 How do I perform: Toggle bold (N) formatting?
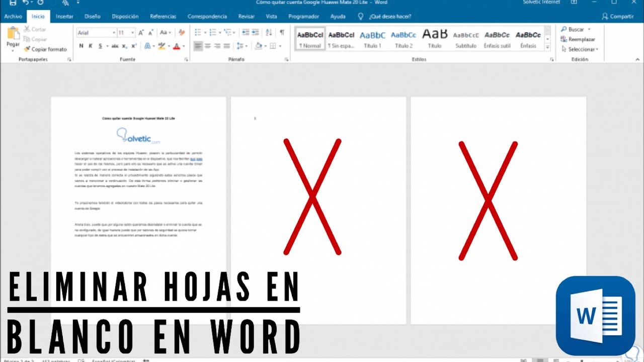(x=81, y=46)
